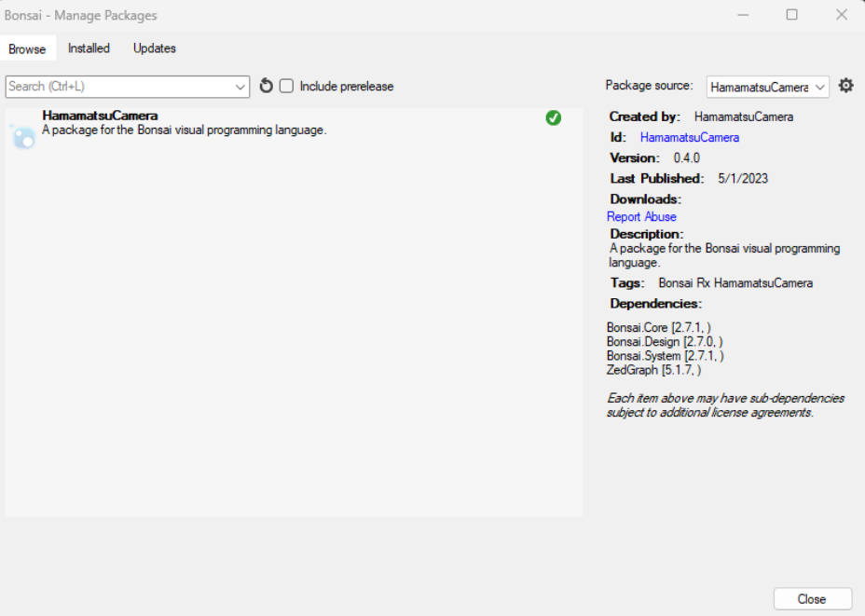865x616 pixels.
Task: Close the window with the X button
Action: (841, 15)
